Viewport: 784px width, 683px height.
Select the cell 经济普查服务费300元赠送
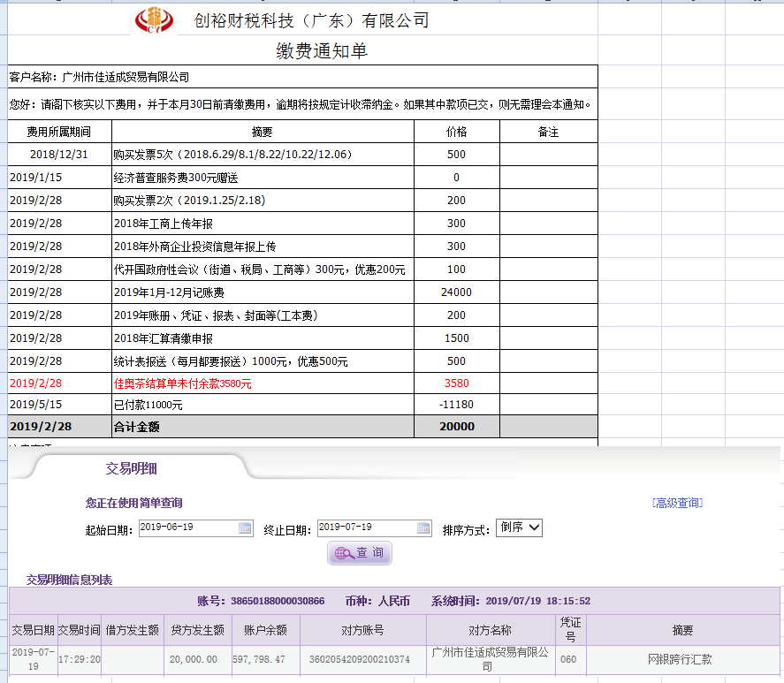(263, 178)
